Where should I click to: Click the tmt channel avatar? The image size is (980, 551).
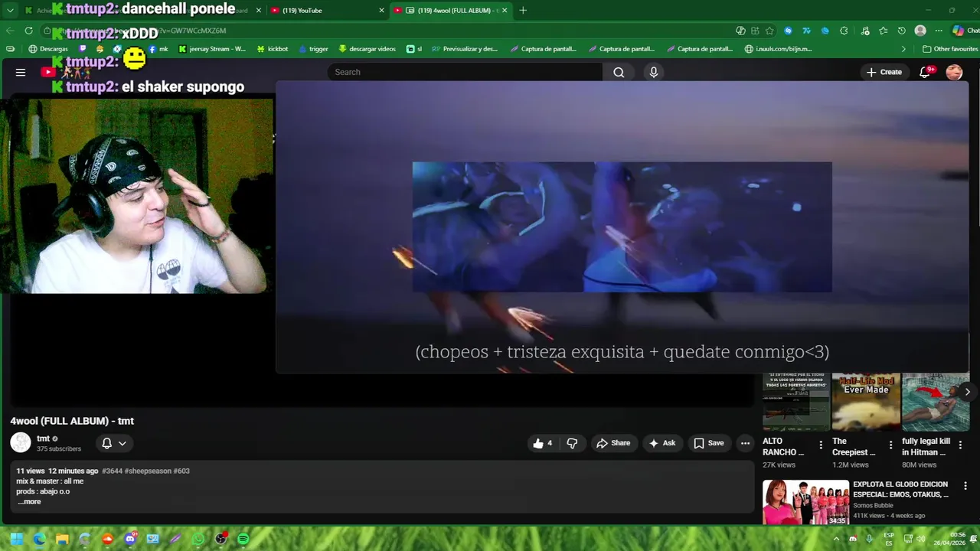click(21, 443)
